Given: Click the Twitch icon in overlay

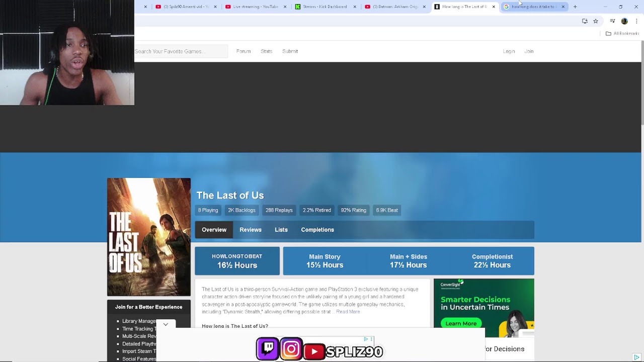Looking at the screenshot, I should point(268,349).
